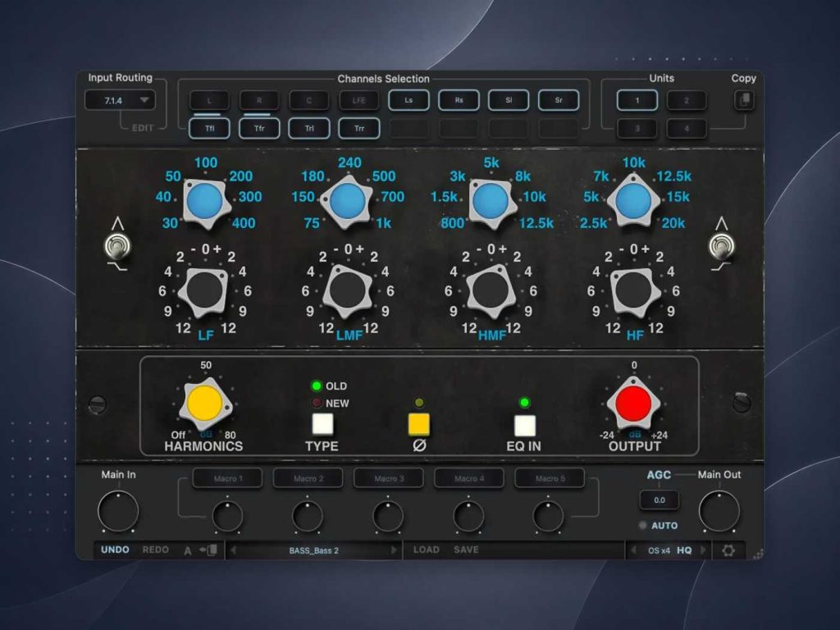
Task: Open the settings gear icon
Action: click(728, 550)
